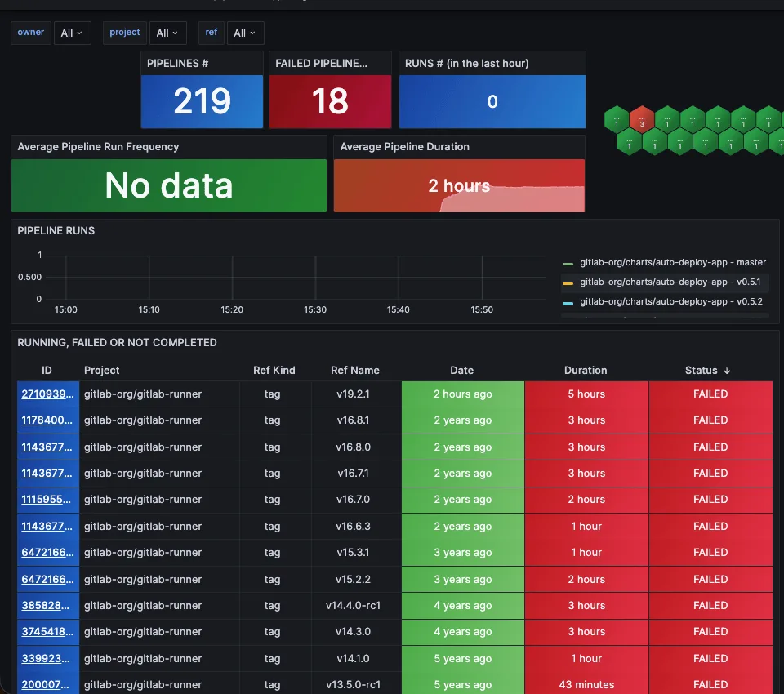Open pipeline link 1143677... in the v16.6.3 row
The width and height of the screenshot is (784, 694).
[47, 526]
